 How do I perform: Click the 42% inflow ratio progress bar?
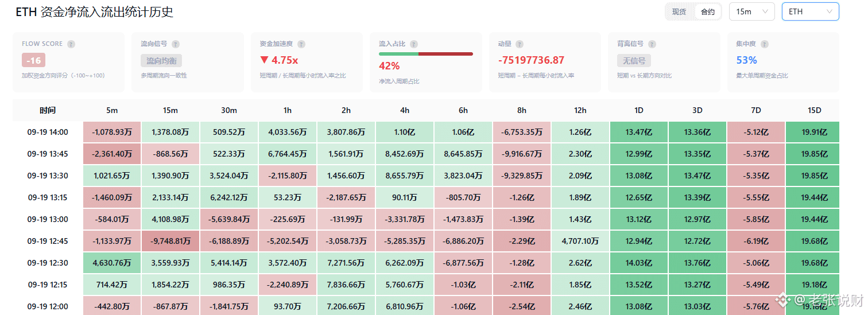point(425,54)
